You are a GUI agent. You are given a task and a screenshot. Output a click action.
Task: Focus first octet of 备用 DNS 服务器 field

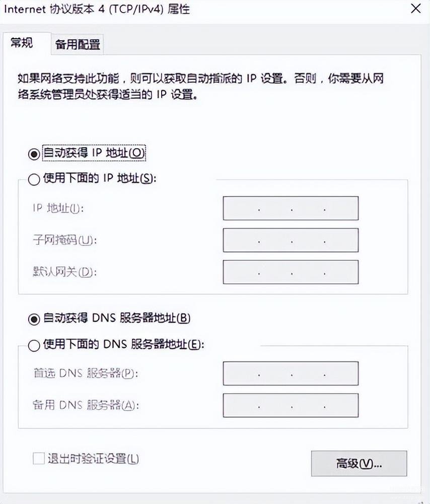241,405
